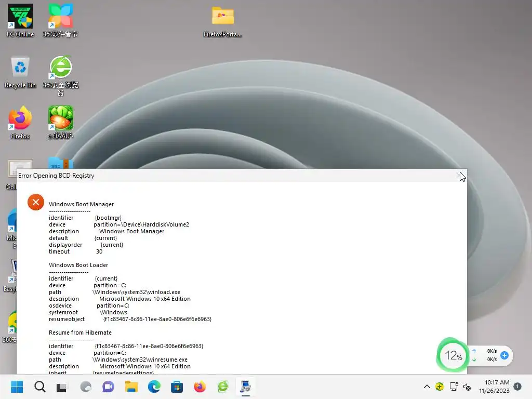Screen dimensions: 532x399
Task: Click the green 12% floating meter
Action: pos(453,355)
